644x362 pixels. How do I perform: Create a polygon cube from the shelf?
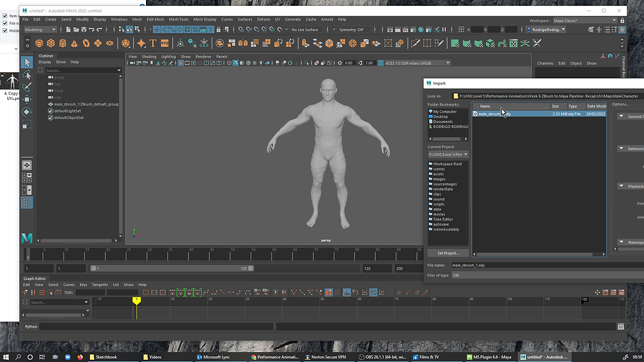[x=51, y=43]
